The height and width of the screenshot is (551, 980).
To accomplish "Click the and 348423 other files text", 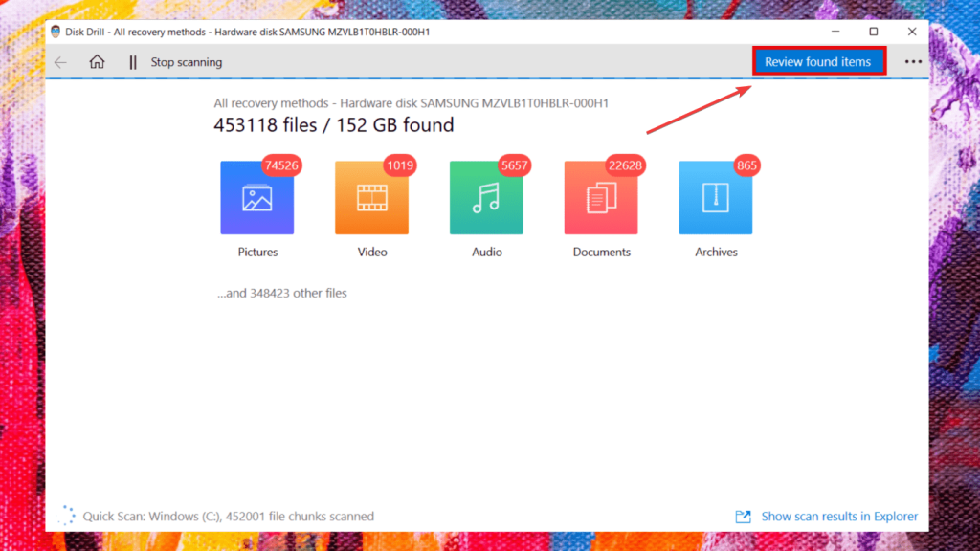I will pos(282,293).
